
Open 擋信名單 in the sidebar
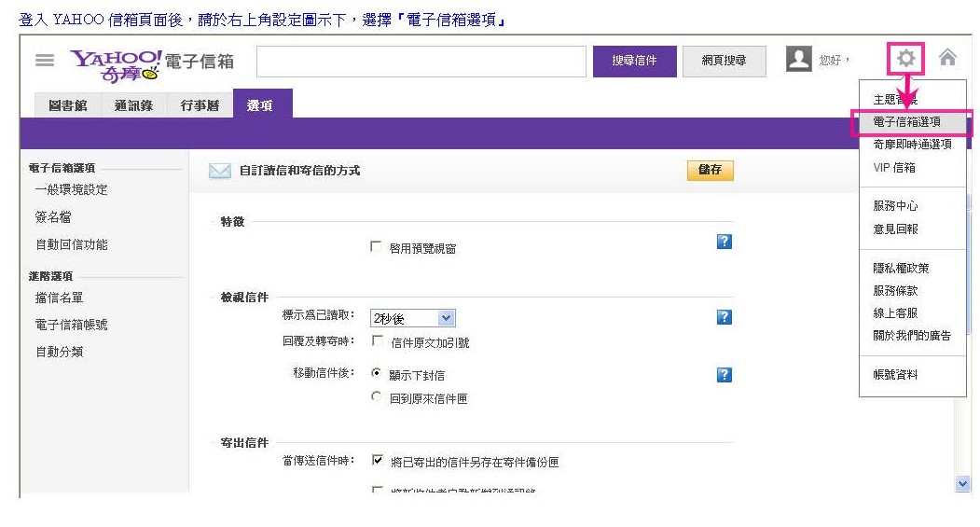(60, 298)
